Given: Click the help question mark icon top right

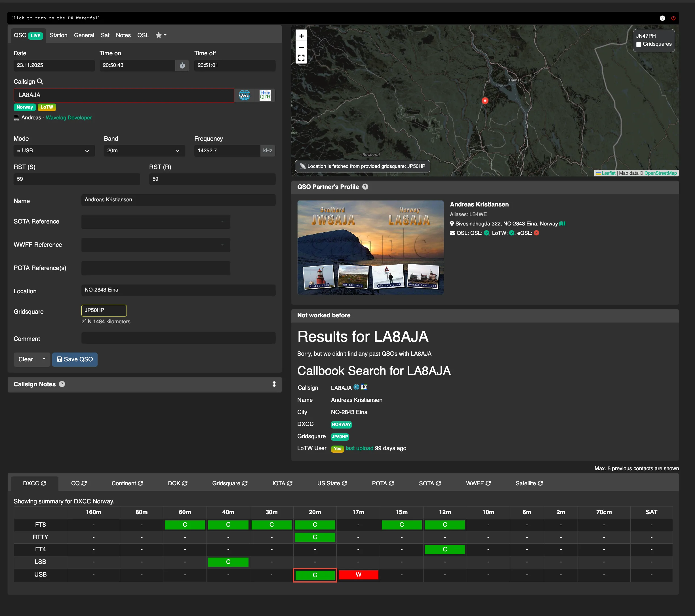Looking at the screenshot, I should click(662, 18).
